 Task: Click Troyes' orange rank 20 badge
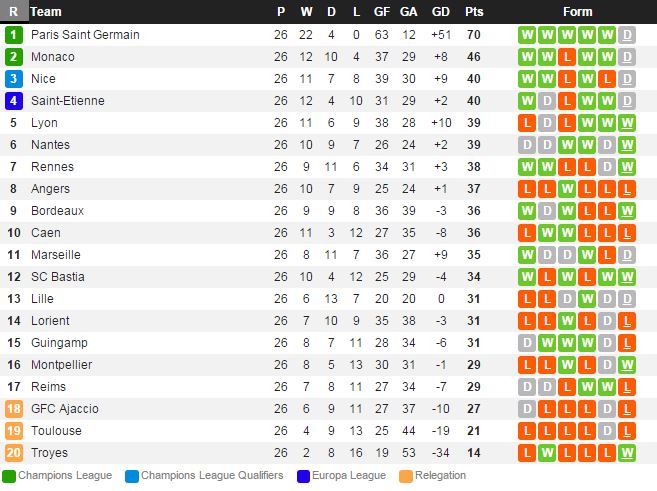[x=13, y=453]
